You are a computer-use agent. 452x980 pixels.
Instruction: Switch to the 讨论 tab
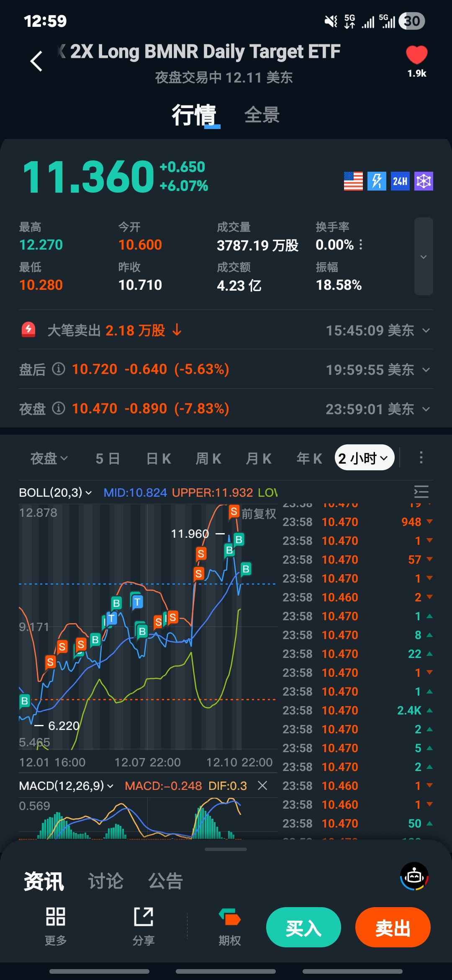coord(105,881)
